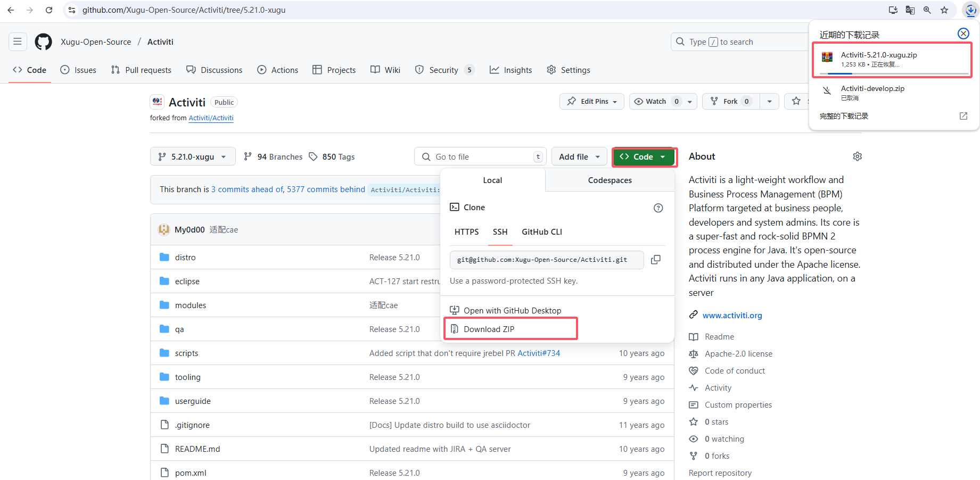Expand the Add file dropdown
Image resolution: width=980 pixels, height=480 pixels.
pyautogui.click(x=579, y=156)
